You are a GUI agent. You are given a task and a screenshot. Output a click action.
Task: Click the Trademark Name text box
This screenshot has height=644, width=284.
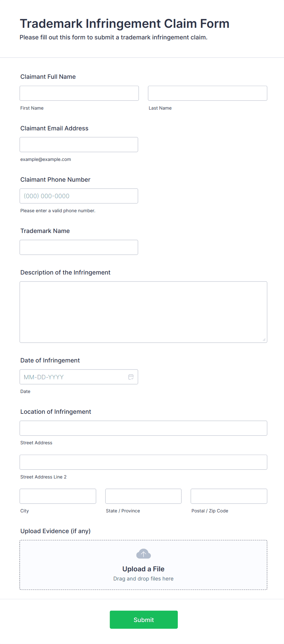click(79, 247)
